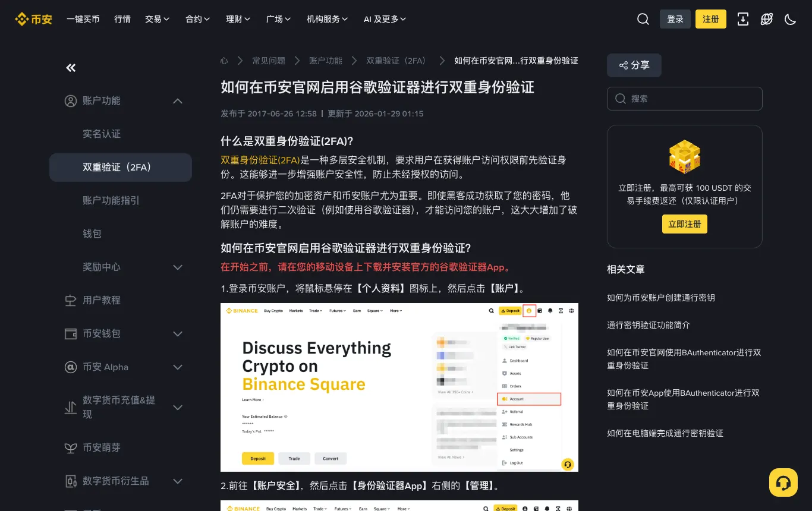Open related article 通行密钥验证功能简介
Viewport: 812px width, 511px height.
tap(649, 325)
